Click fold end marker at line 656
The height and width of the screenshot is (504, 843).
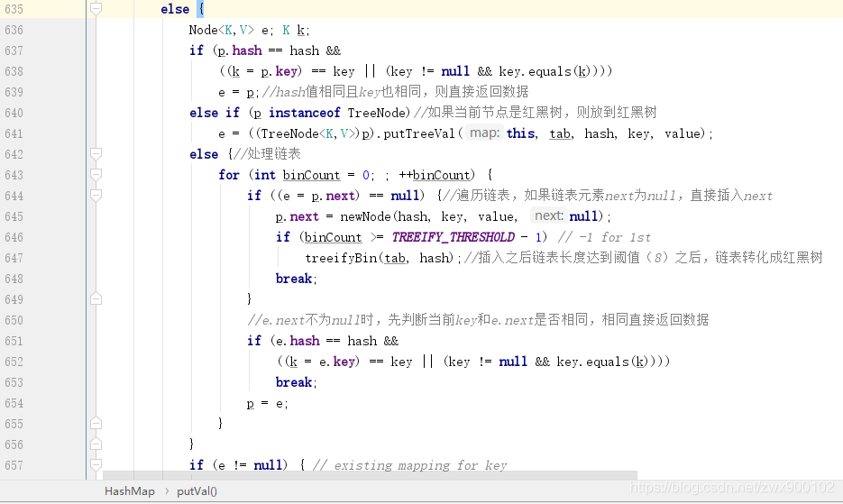click(96, 444)
